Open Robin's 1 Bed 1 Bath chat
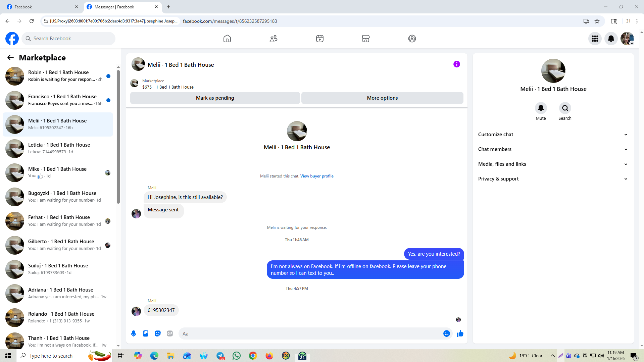This screenshot has width=644, height=362. pyautogui.click(x=58, y=76)
